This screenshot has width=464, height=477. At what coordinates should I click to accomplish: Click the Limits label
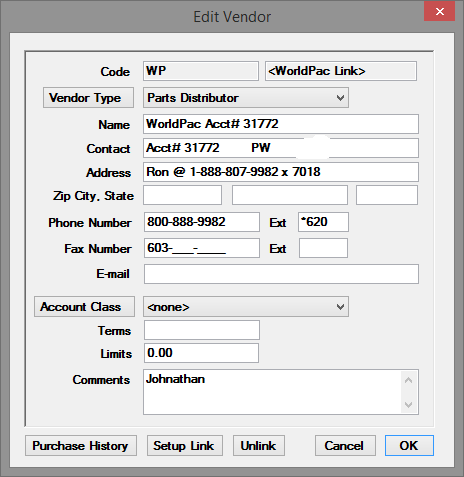point(116,354)
